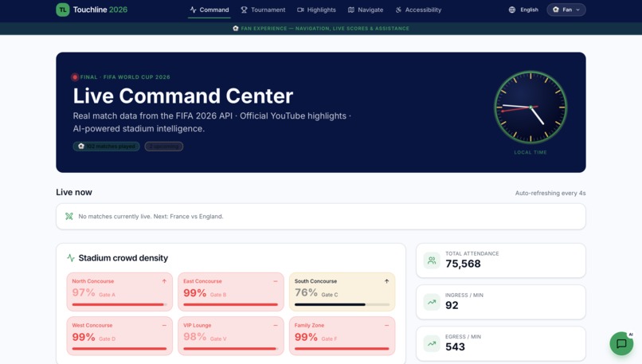This screenshot has width=642, height=364.
Task: Click egress value 543
Action: coord(456,346)
